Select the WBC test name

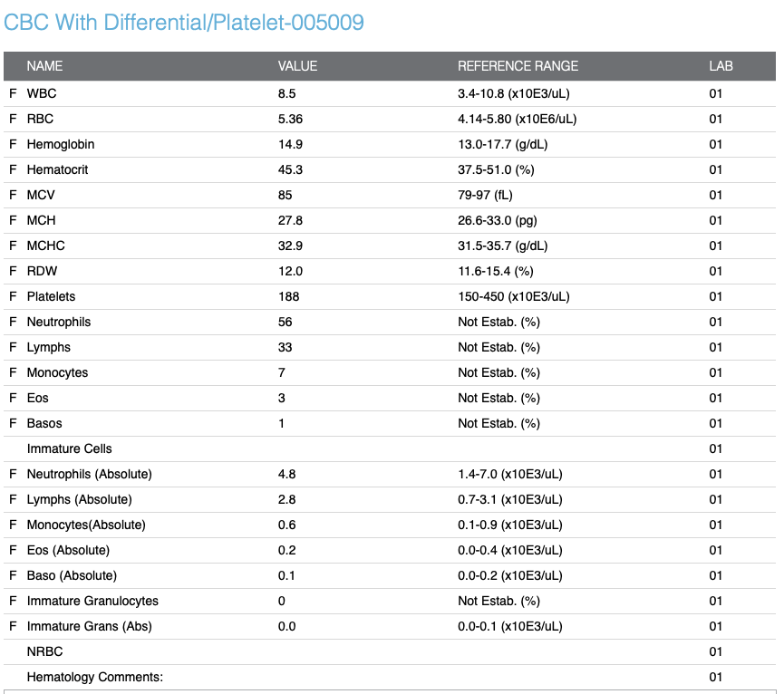coord(42,93)
